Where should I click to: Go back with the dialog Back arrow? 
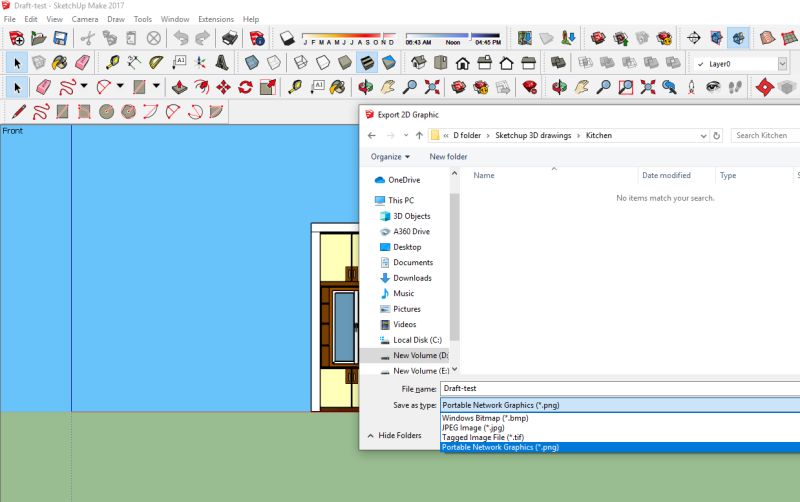click(x=372, y=135)
